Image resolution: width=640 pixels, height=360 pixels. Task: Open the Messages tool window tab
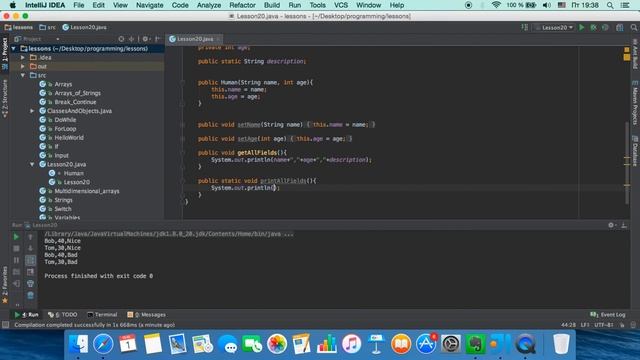click(x=146, y=315)
